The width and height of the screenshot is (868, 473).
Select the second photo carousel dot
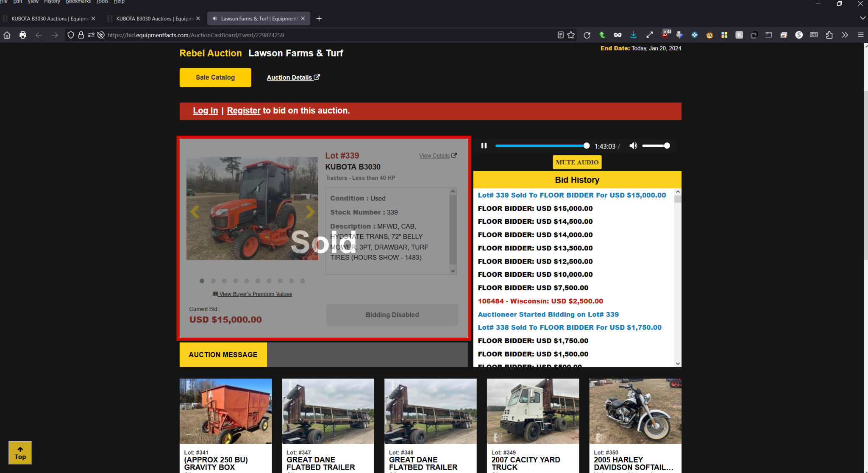point(213,281)
